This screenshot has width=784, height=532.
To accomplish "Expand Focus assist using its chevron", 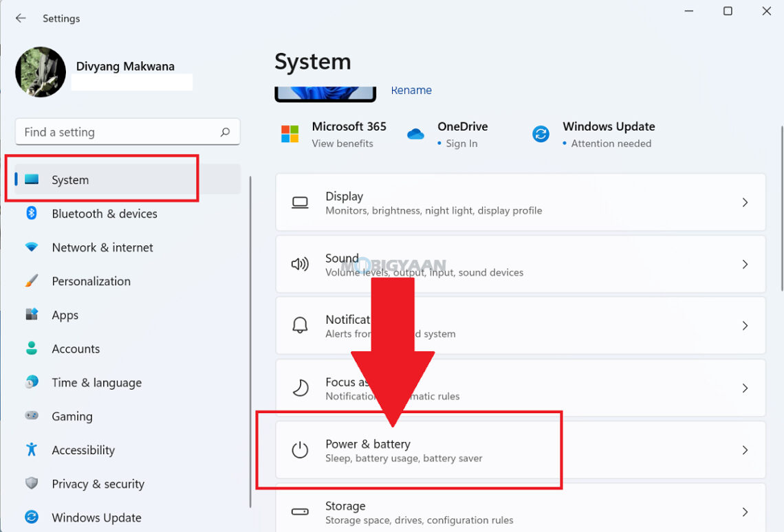I will click(745, 388).
